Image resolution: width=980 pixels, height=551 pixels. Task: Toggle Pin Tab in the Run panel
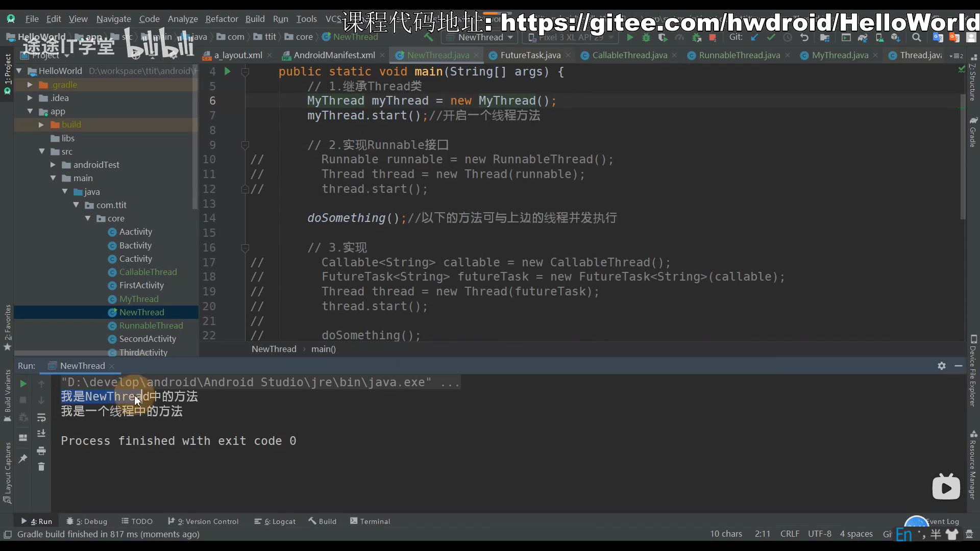(x=23, y=458)
